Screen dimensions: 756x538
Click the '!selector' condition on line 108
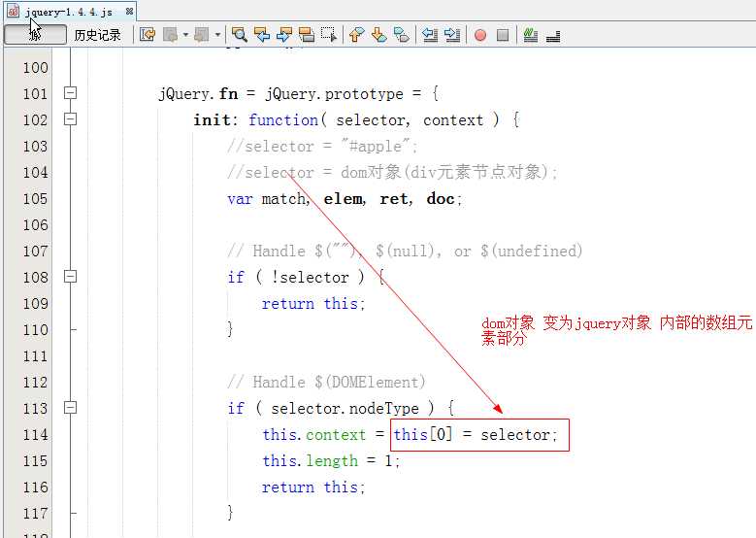pos(310,278)
